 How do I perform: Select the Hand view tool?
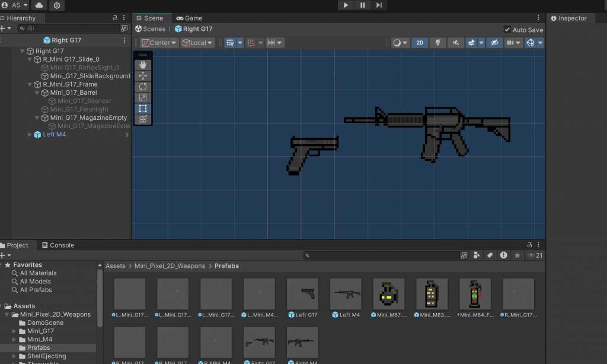point(143,65)
